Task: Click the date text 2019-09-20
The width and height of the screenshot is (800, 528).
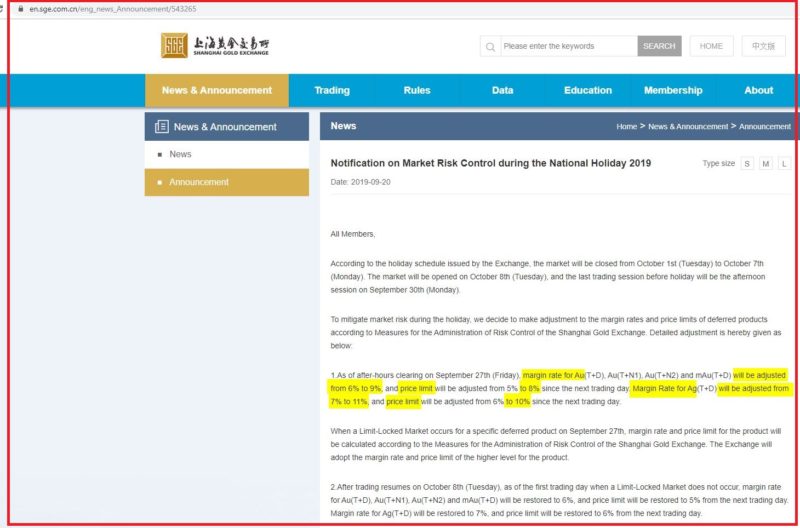Action: [x=371, y=182]
